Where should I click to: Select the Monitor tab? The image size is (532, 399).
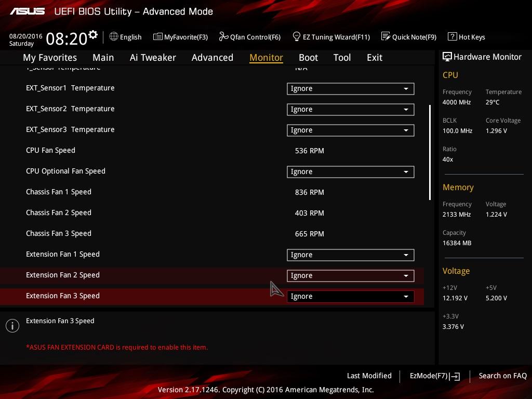click(x=266, y=58)
